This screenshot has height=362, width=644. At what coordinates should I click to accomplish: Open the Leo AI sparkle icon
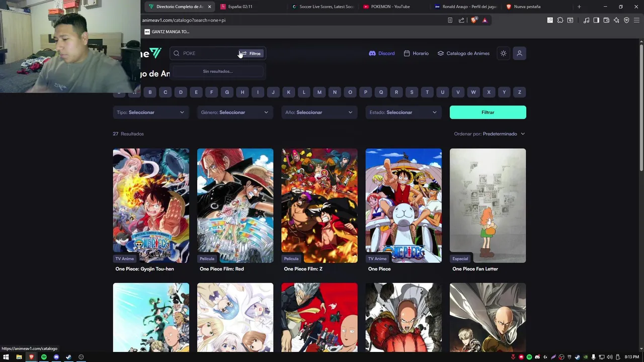coord(616,20)
